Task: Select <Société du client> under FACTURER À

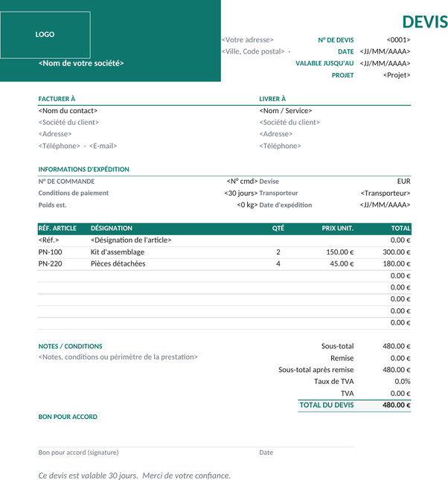Action: (x=68, y=122)
